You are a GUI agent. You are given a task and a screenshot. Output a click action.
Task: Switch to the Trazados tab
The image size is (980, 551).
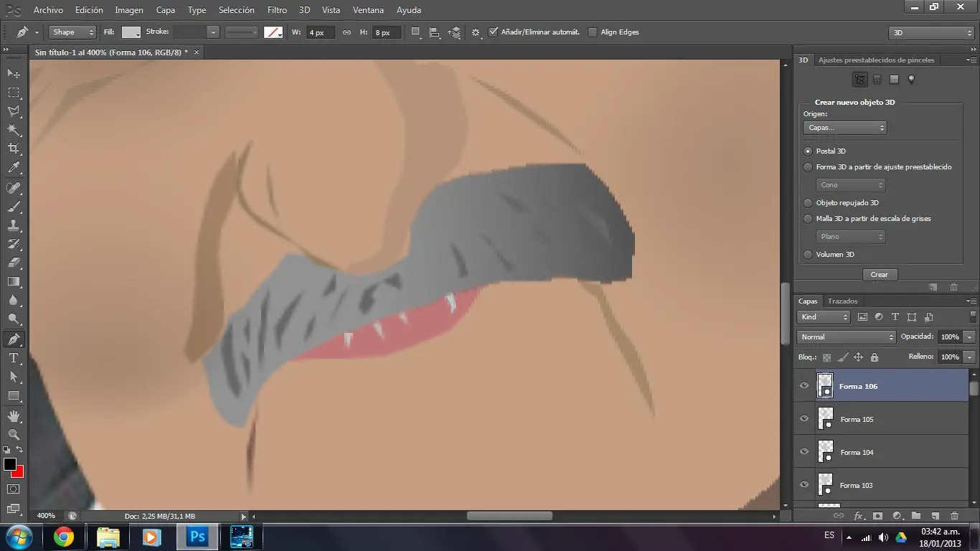[842, 301]
